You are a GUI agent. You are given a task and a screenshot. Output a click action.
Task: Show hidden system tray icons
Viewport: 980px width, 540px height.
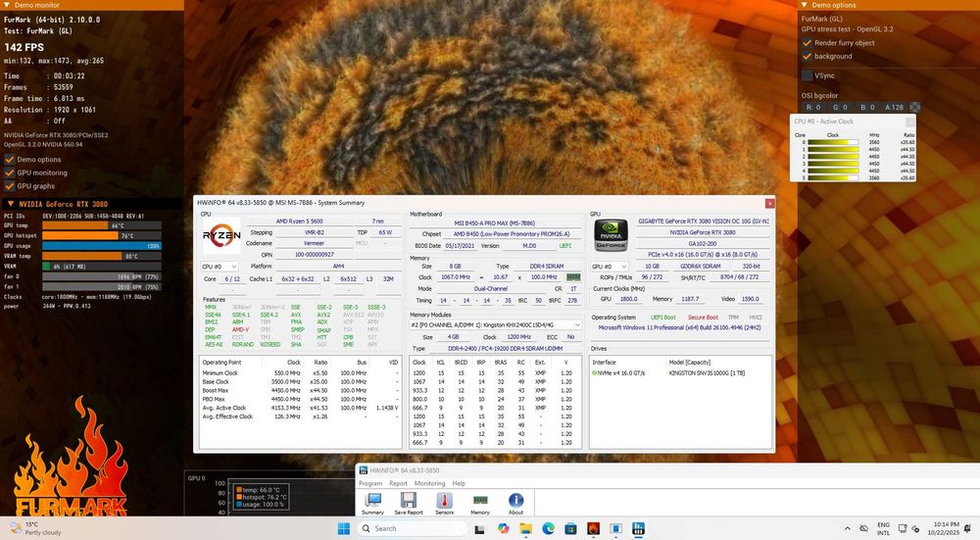click(848, 529)
